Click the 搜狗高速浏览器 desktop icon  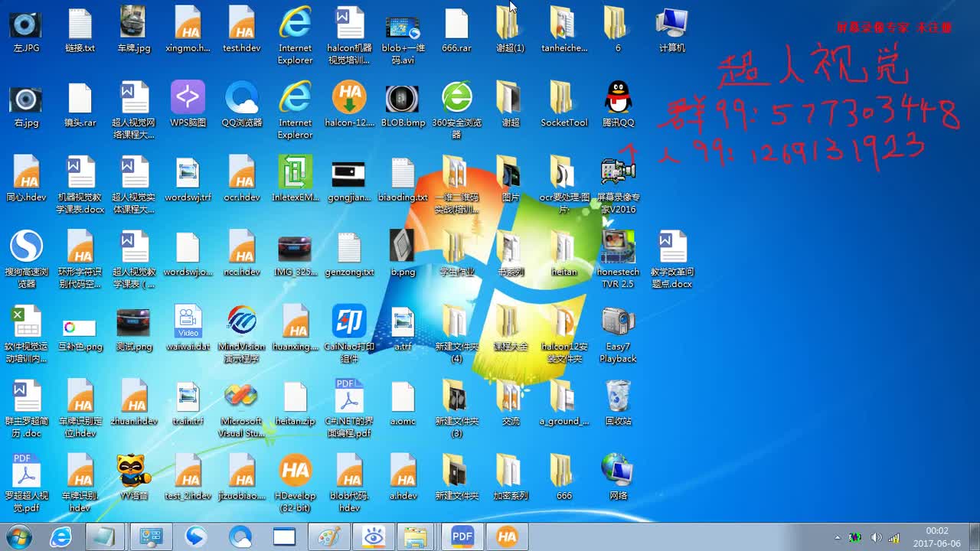click(27, 259)
